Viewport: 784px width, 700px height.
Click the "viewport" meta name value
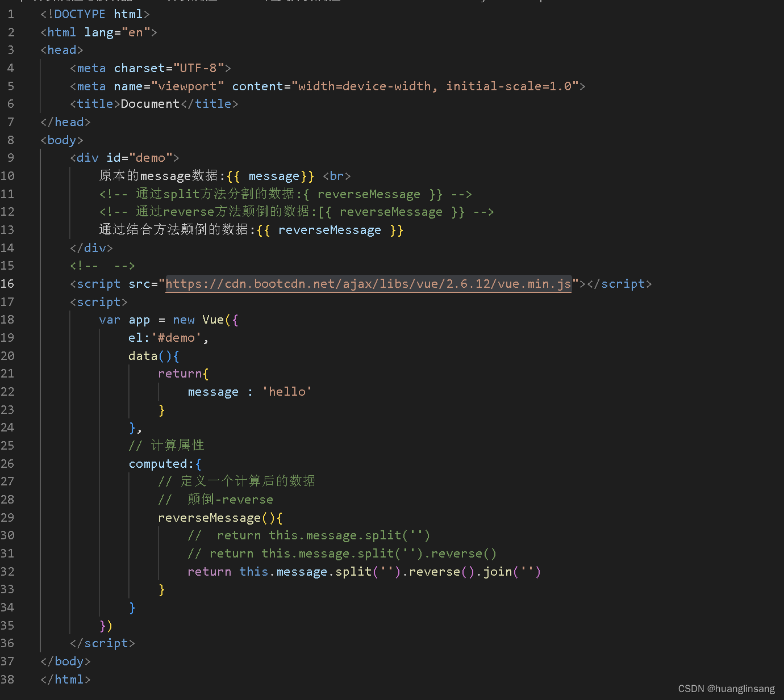coord(187,86)
